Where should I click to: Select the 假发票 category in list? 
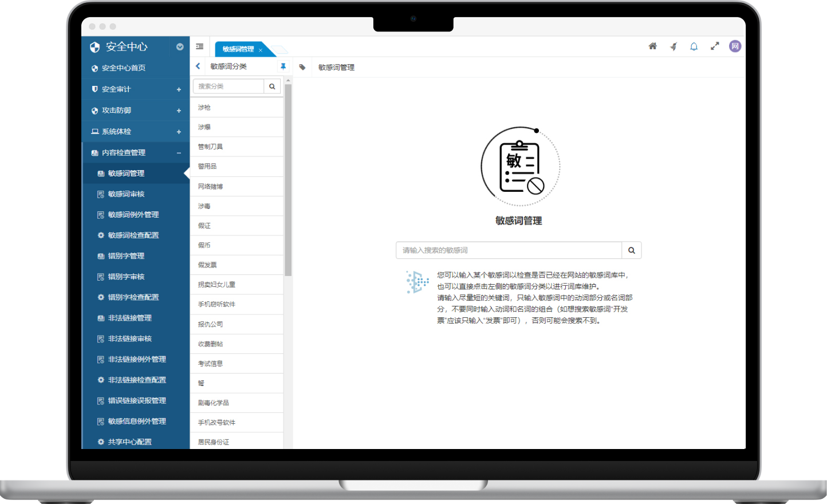pos(207,265)
